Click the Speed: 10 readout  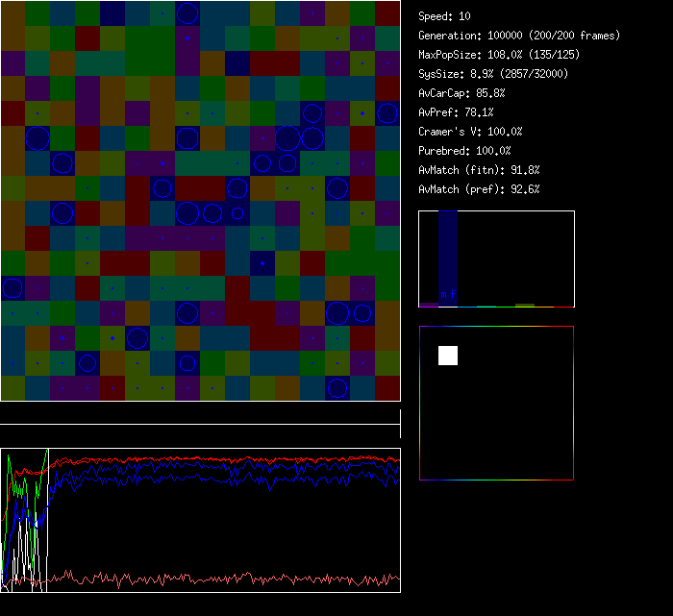click(x=445, y=16)
